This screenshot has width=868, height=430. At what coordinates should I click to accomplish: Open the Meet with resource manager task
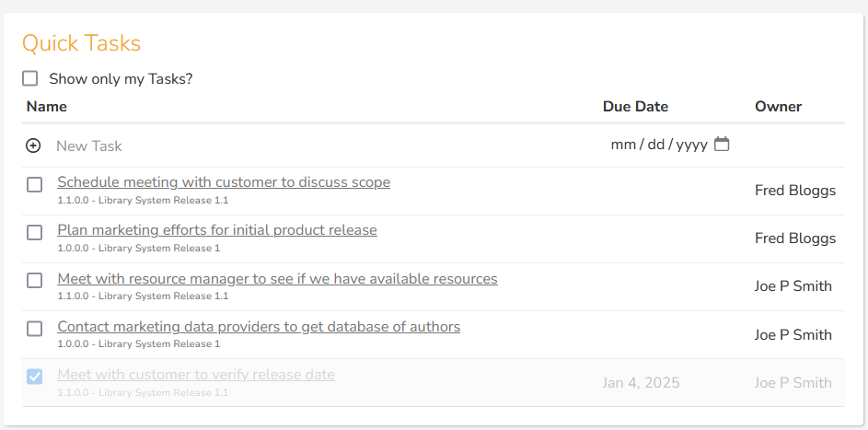277,279
